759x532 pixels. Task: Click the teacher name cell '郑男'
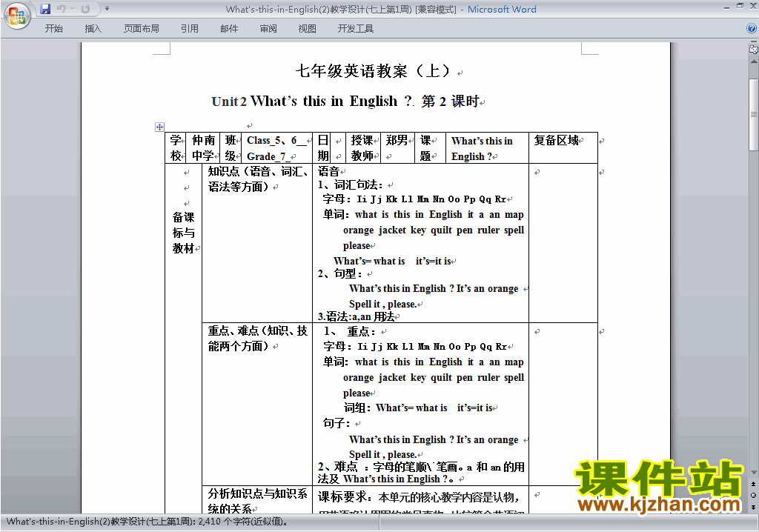click(x=398, y=147)
